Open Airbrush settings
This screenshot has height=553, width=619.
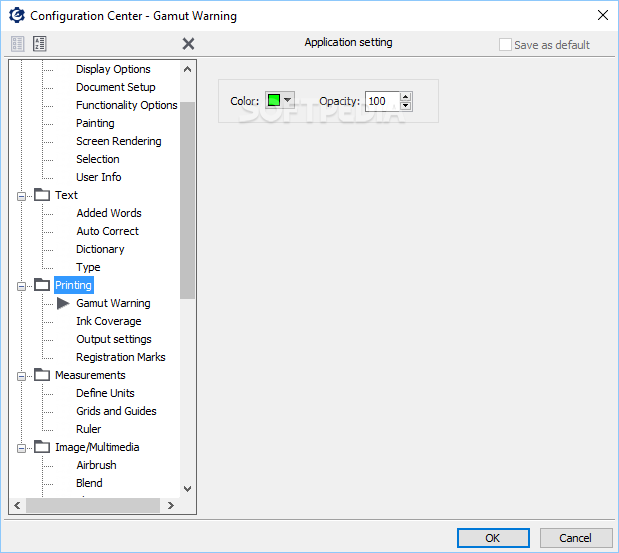pyautogui.click(x=97, y=465)
